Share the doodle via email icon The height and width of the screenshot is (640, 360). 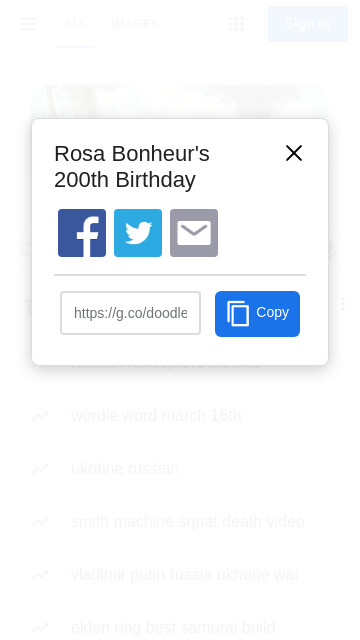tap(194, 233)
